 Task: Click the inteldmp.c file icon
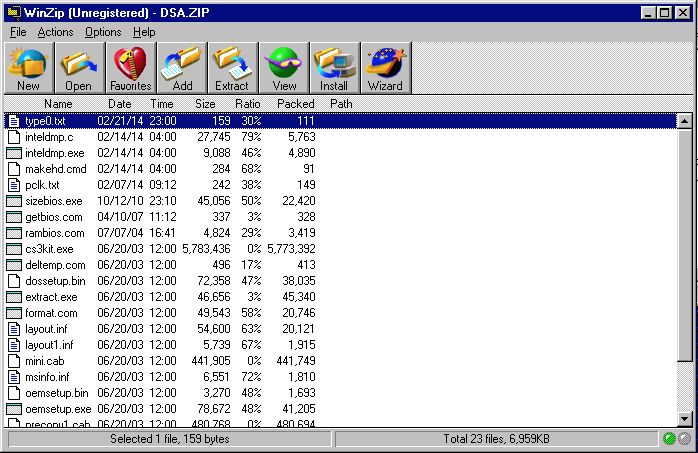click(x=14, y=137)
